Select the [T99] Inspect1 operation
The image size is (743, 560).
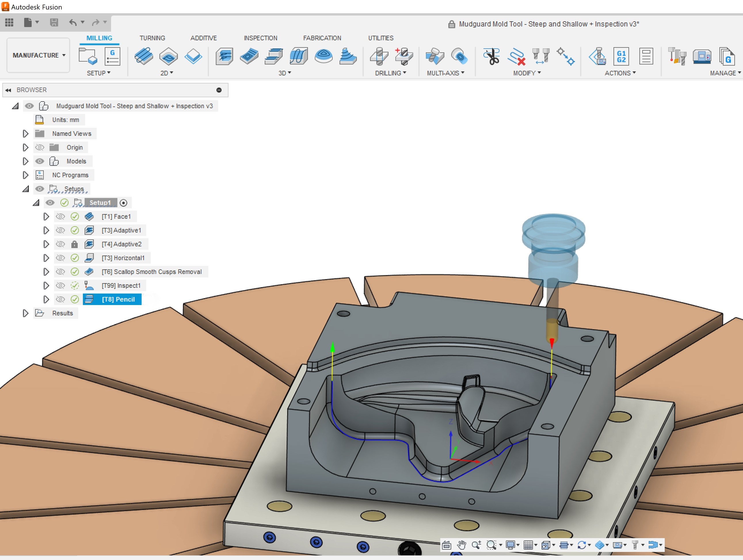[x=121, y=285]
